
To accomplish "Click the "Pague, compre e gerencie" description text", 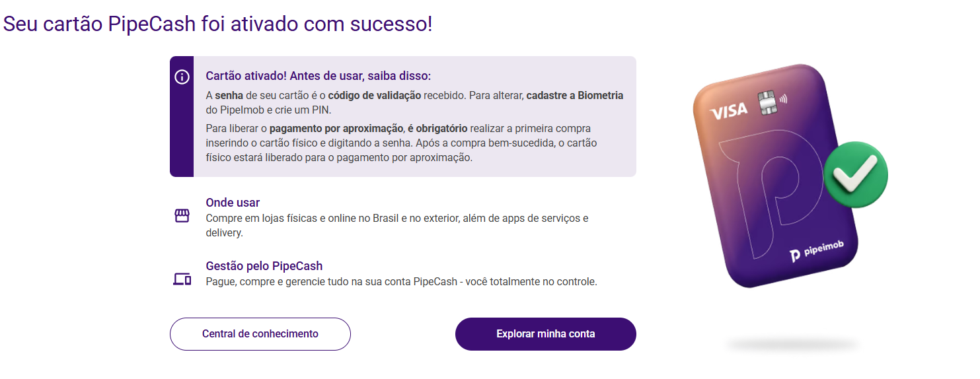I will click(401, 282).
